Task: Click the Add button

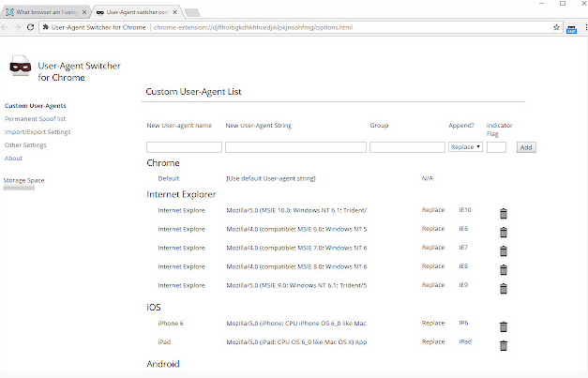Action: point(526,147)
